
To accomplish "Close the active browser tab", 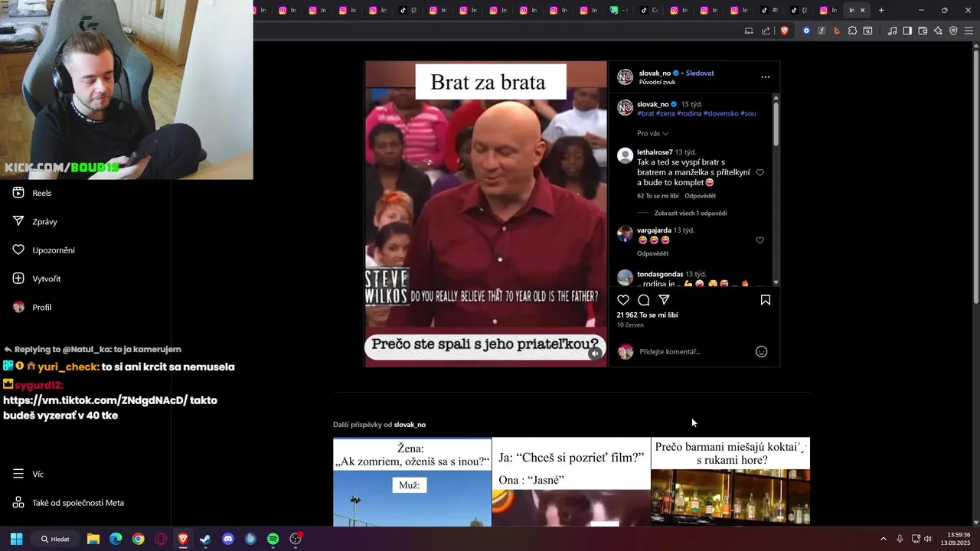I will coord(862,10).
